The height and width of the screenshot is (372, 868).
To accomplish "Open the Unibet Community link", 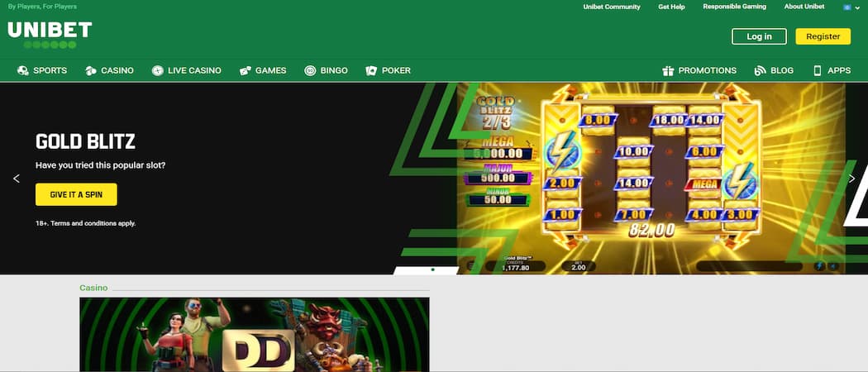I will 612,7.
